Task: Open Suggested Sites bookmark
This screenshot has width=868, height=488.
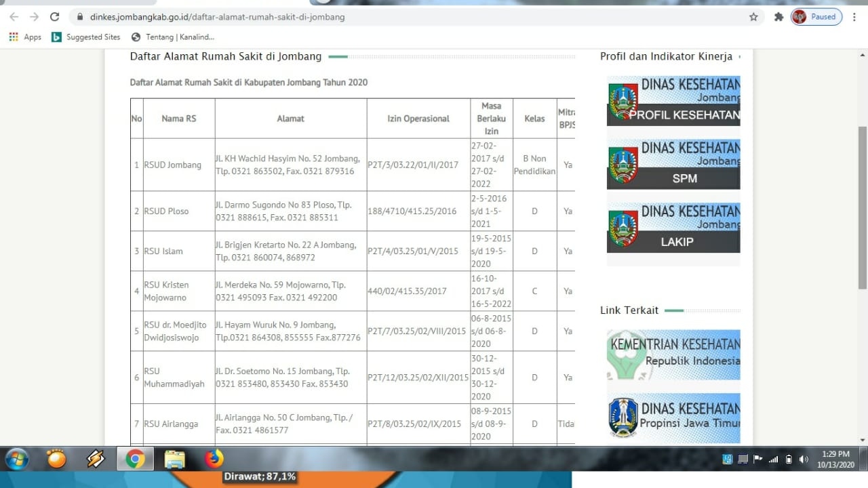Action: 86,37
